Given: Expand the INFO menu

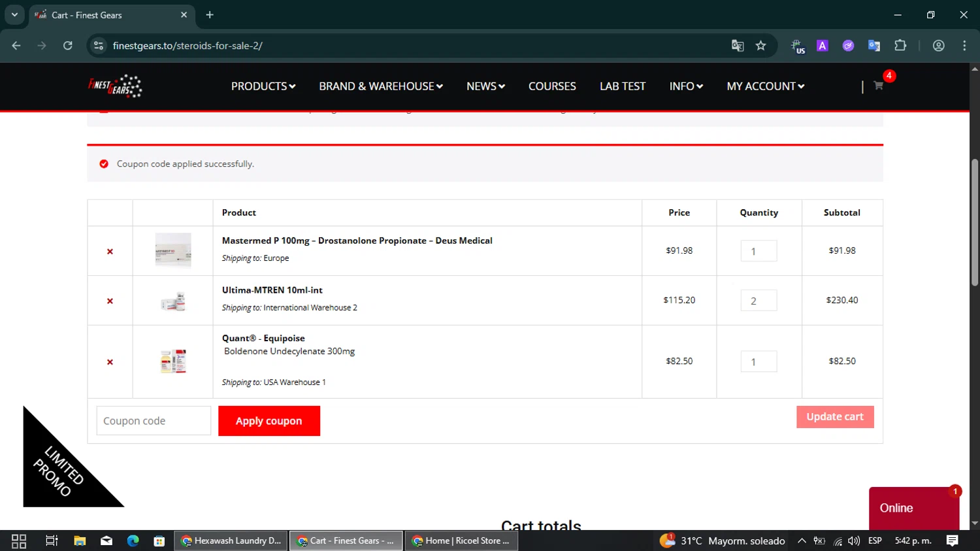Looking at the screenshot, I should (x=686, y=86).
